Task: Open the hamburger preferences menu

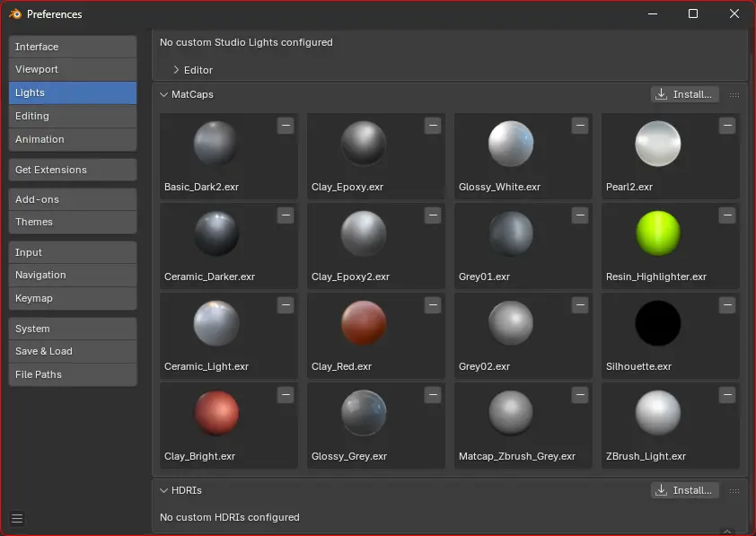Action: click(x=17, y=518)
